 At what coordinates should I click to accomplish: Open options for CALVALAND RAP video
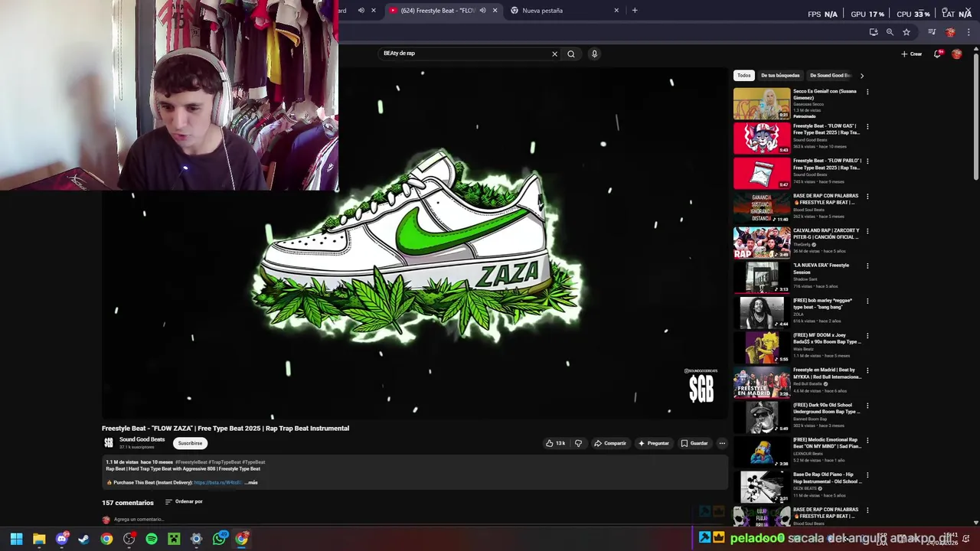pos(867,231)
